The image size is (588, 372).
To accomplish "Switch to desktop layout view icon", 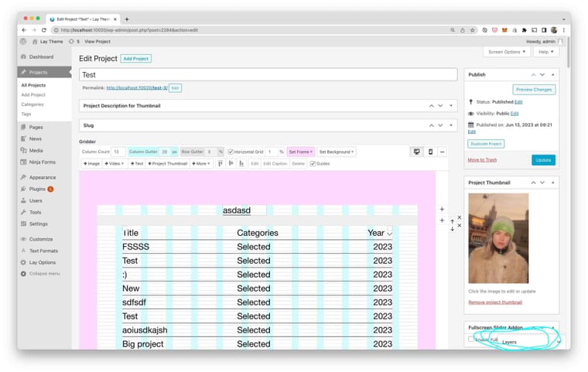I will point(417,152).
